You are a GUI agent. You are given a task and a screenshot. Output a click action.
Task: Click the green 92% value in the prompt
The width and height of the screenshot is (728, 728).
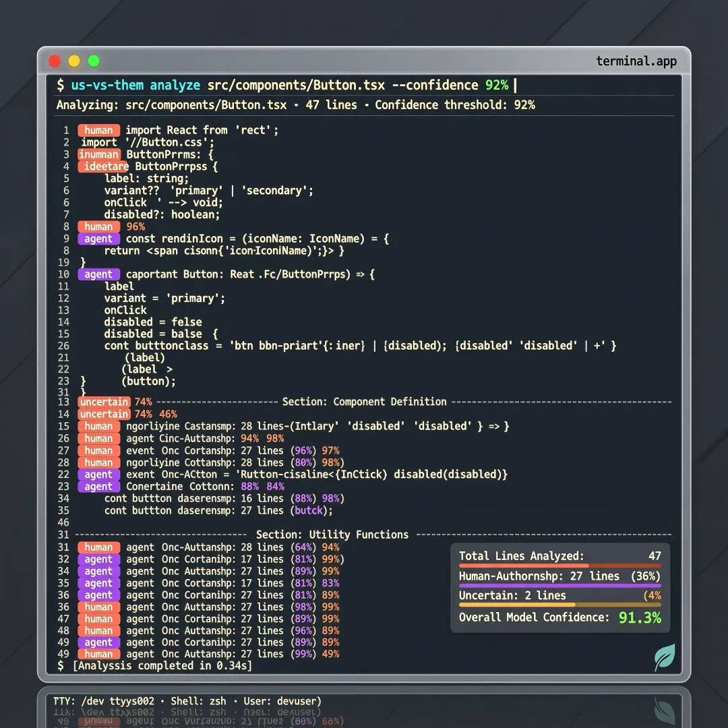[497, 86]
